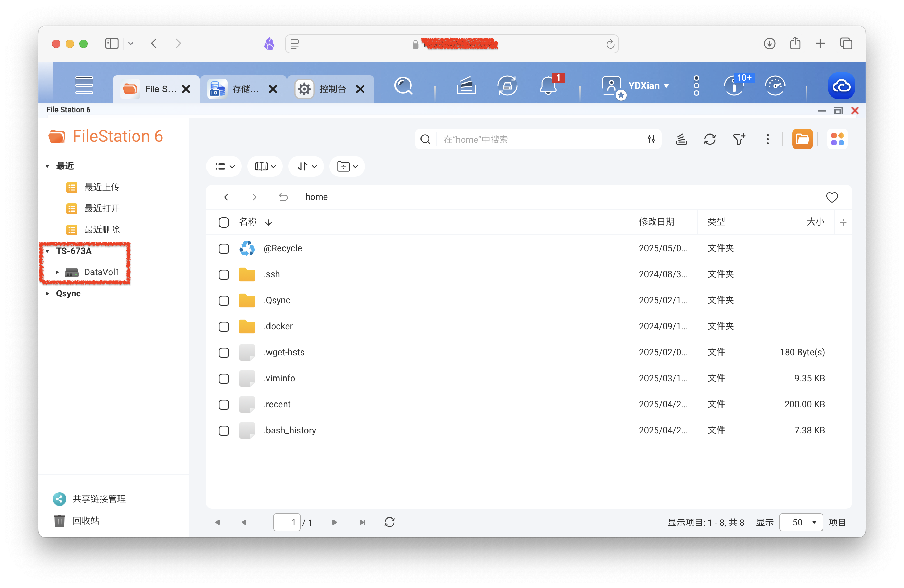Open the QTS main menu hamburger icon
Image resolution: width=904 pixels, height=588 pixels.
[x=84, y=86]
